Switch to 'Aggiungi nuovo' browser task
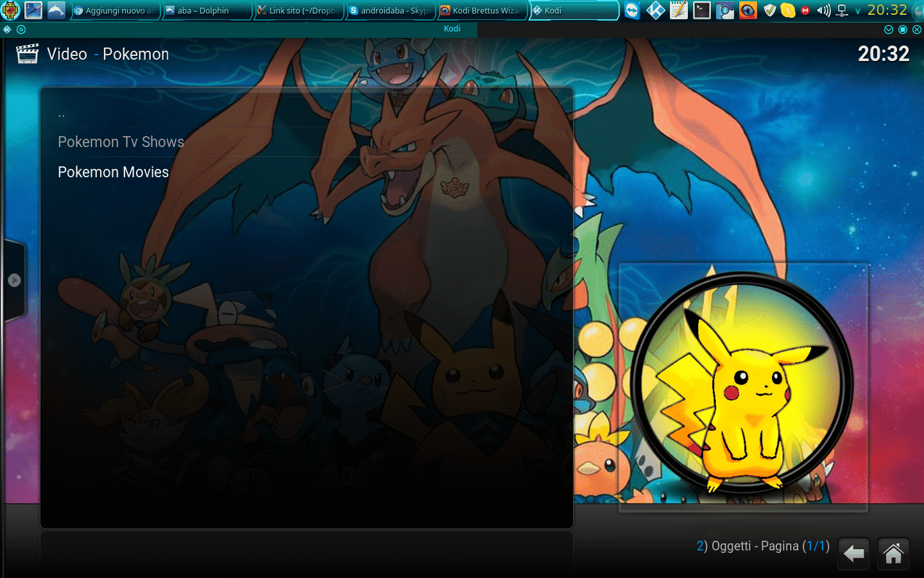 click(116, 10)
